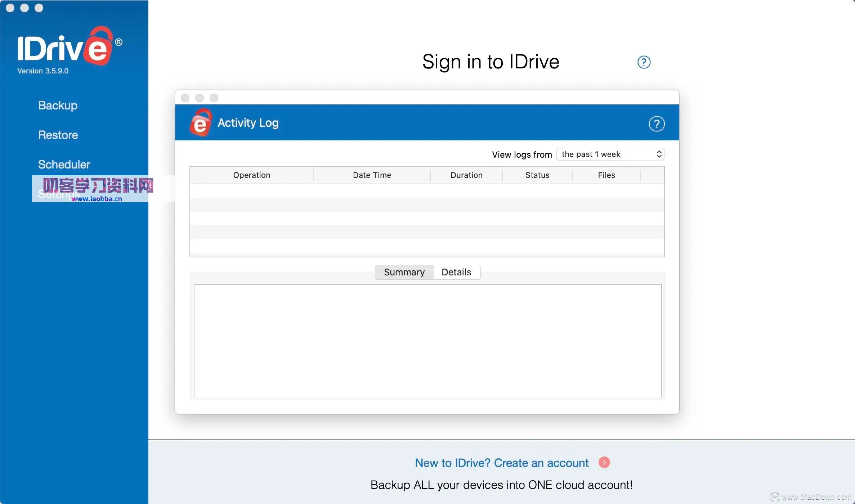Zoom the Activity Log window
Viewport: 855px width, 504px height.
click(214, 98)
